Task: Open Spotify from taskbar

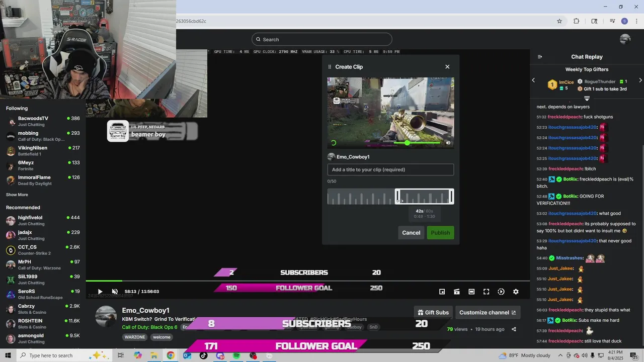Action: coord(236,355)
